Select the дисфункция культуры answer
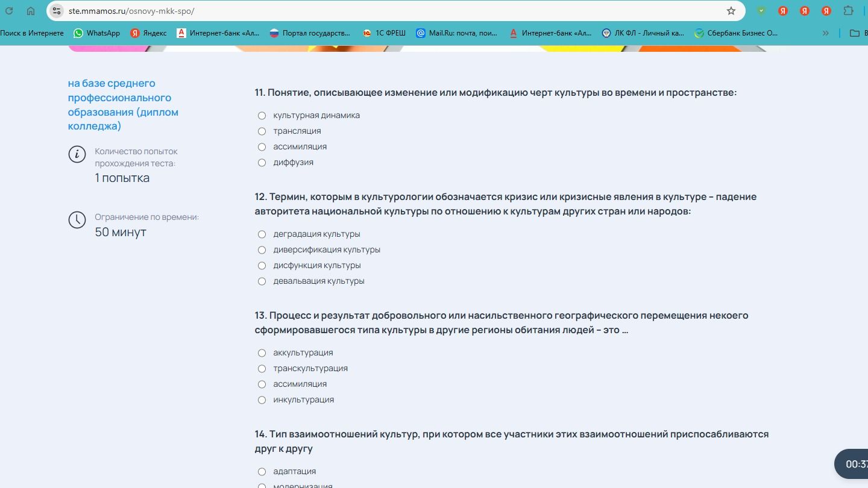 point(262,266)
